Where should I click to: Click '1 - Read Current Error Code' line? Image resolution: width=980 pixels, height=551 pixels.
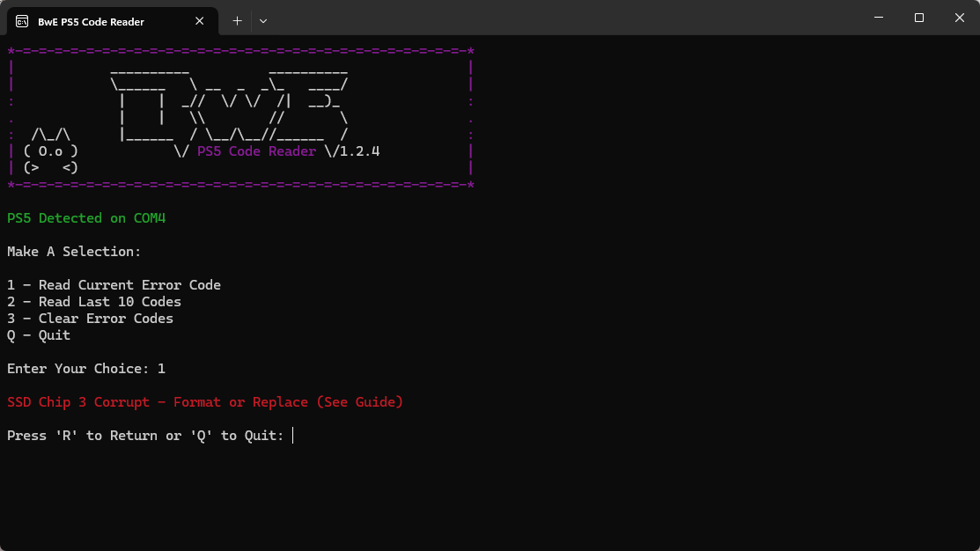point(114,285)
